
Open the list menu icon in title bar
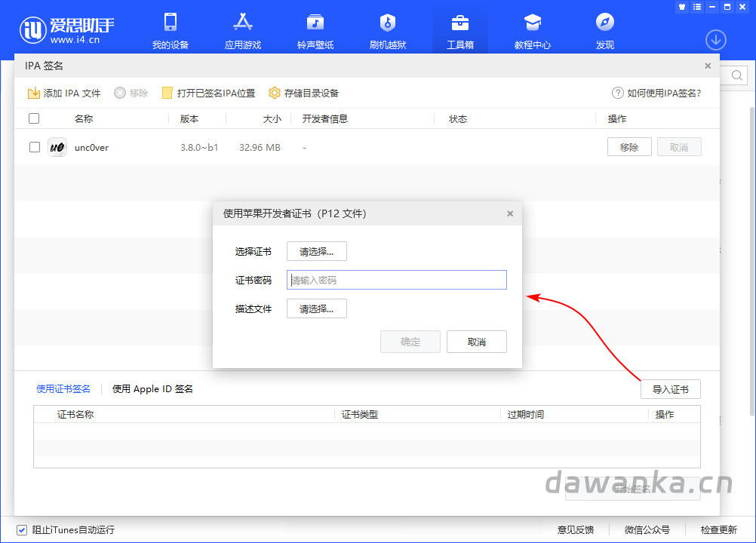(696, 7)
